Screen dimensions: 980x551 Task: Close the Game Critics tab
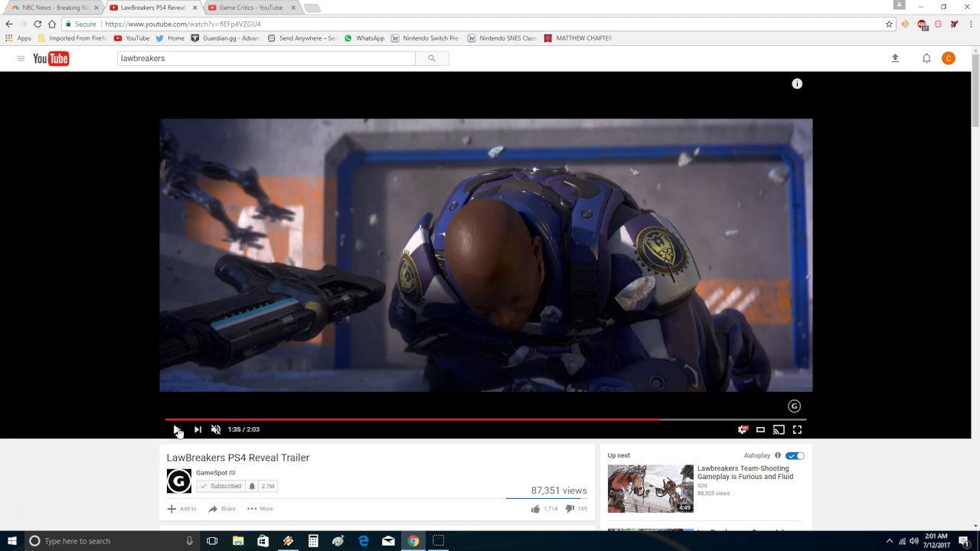tap(293, 8)
